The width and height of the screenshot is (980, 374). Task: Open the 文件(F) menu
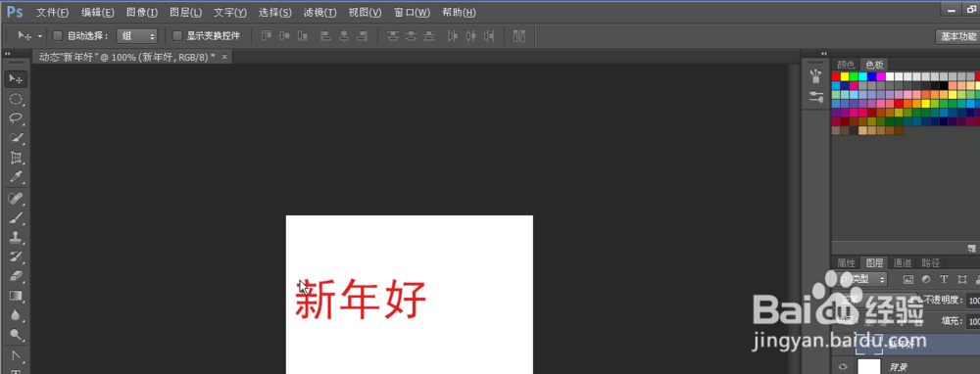tap(53, 13)
